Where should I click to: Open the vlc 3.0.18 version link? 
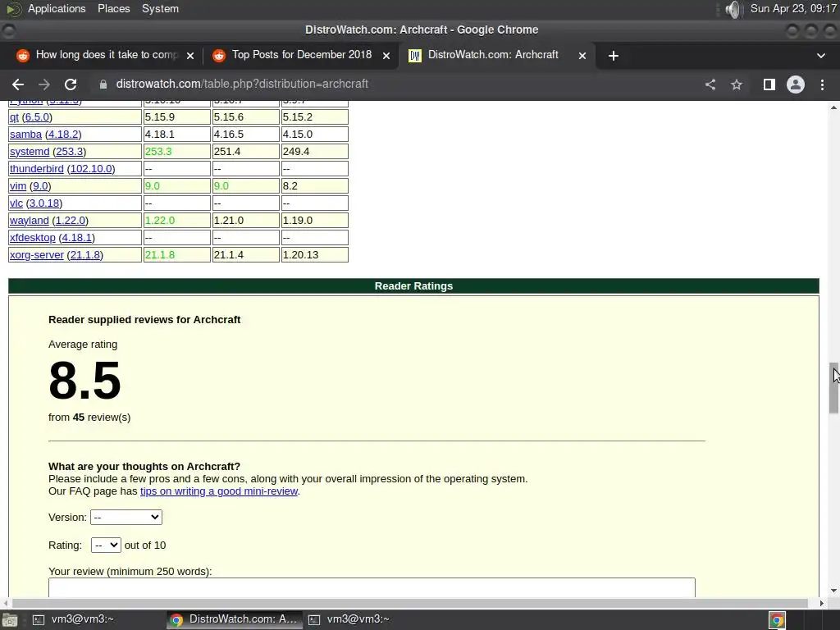coord(44,203)
